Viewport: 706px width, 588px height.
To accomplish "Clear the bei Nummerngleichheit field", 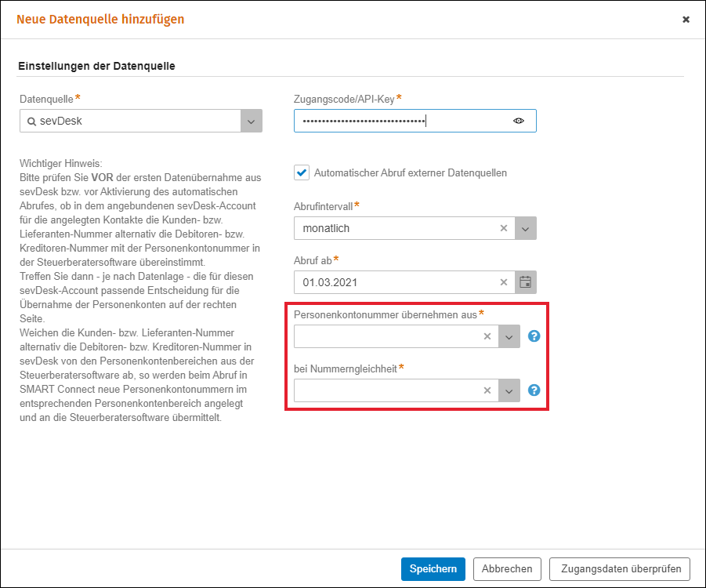I will point(487,390).
